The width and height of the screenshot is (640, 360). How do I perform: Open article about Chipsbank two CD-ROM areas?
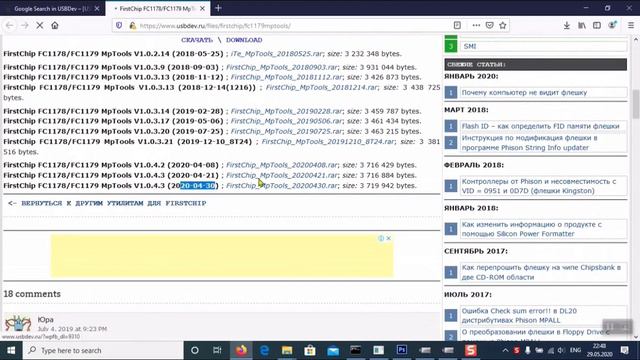click(541, 272)
